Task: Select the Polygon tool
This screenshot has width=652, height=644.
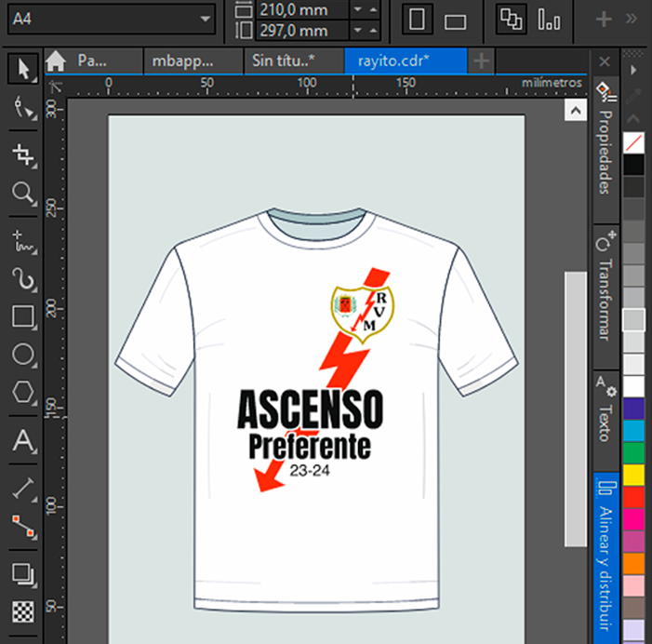Action: (x=23, y=395)
